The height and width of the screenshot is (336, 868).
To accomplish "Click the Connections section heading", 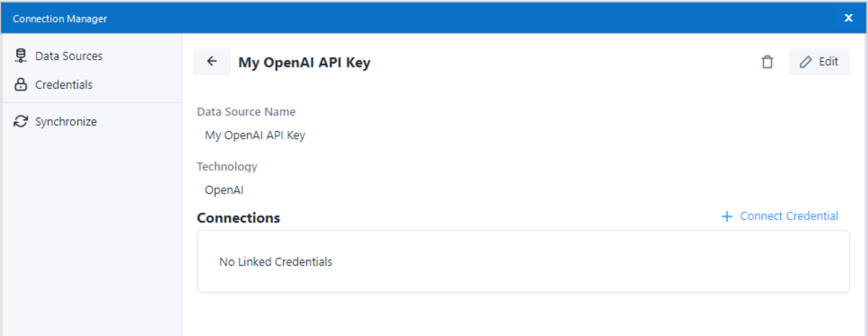I will click(x=238, y=218).
